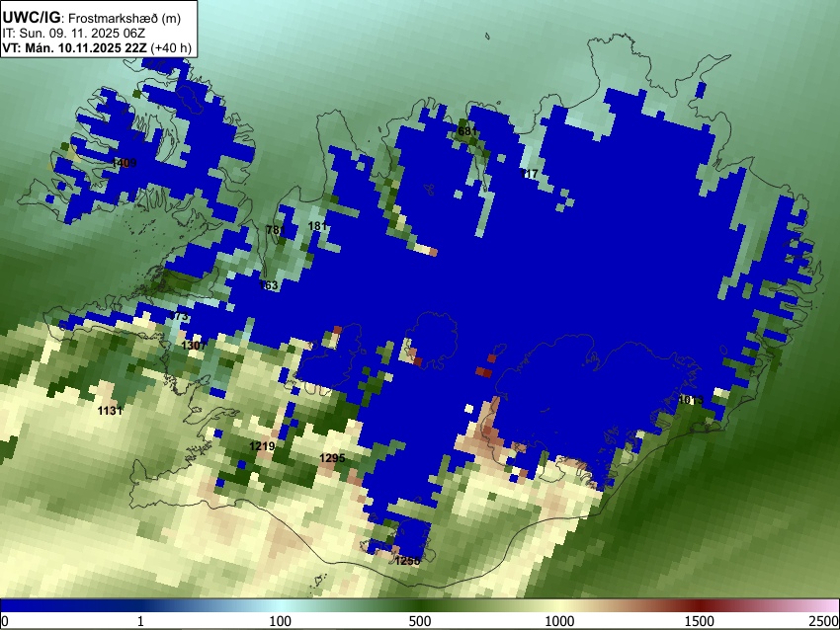Click the legend tick label '2500'
This screenshot has height=630, width=840.
pyautogui.click(x=824, y=621)
